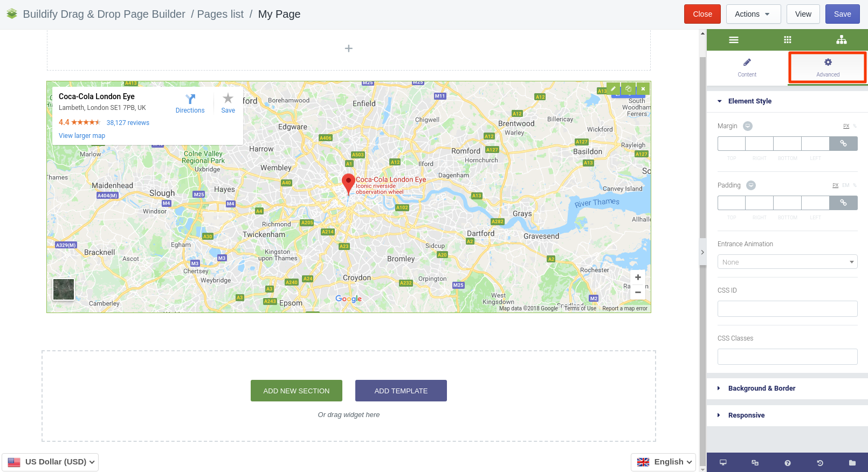Click the Terms of Use link on the map
The height and width of the screenshot is (472, 868).
(x=580, y=309)
